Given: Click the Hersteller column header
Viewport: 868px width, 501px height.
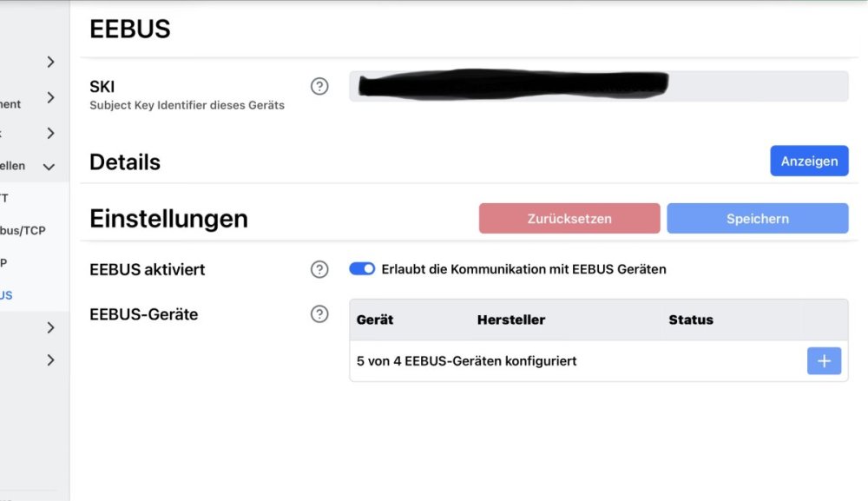Looking at the screenshot, I should 511,320.
